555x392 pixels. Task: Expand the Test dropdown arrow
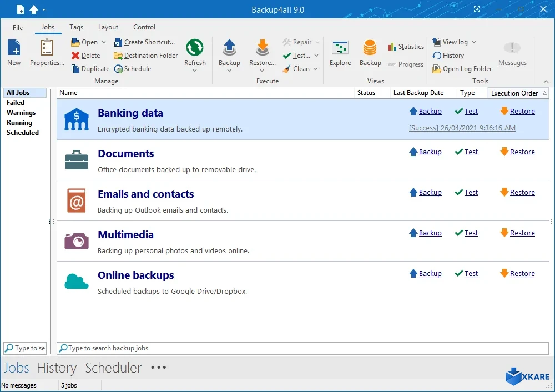pyautogui.click(x=316, y=56)
